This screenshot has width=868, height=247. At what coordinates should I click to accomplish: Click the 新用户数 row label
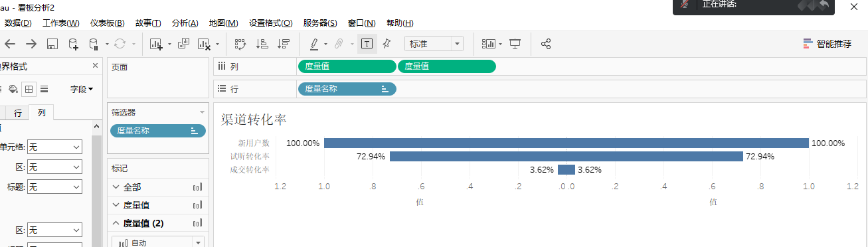[x=254, y=143]
